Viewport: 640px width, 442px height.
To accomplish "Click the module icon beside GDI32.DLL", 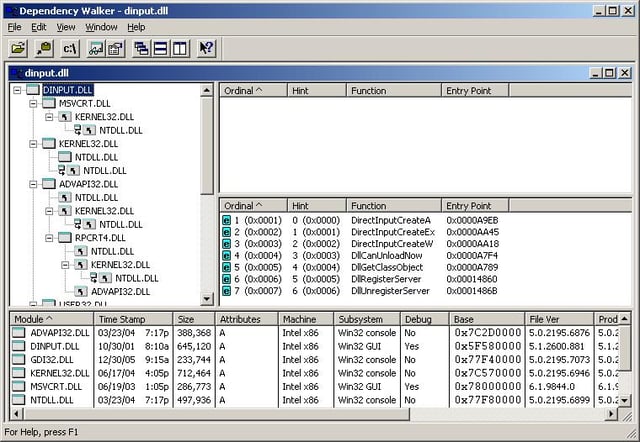I will [18, 360].
